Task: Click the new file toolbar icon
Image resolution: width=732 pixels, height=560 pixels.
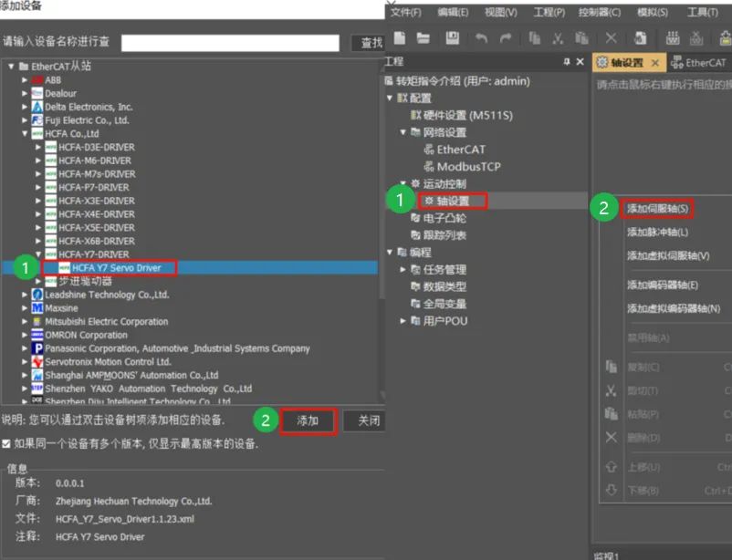Action: [x=400, y=37]
